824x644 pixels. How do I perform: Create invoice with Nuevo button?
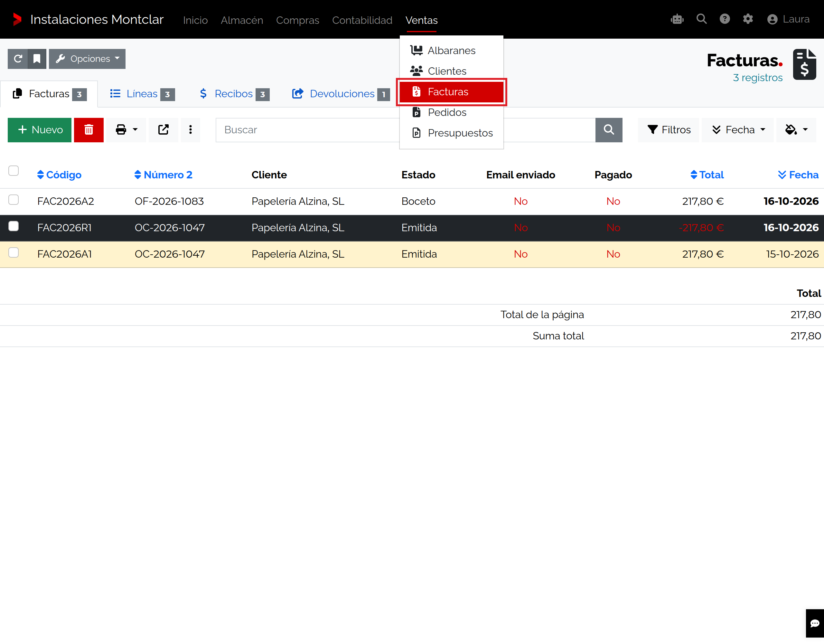pos(40,130)
